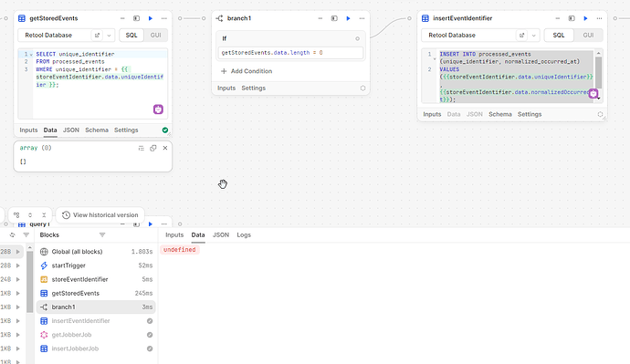Open Inputs tab in branch1 block
This screenshot has width=630, height=364.
[226, 88]
